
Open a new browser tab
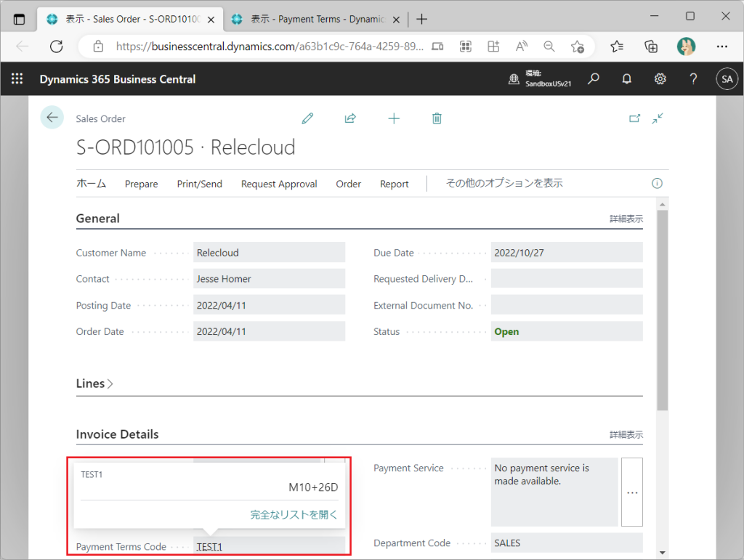coord(422,20)
